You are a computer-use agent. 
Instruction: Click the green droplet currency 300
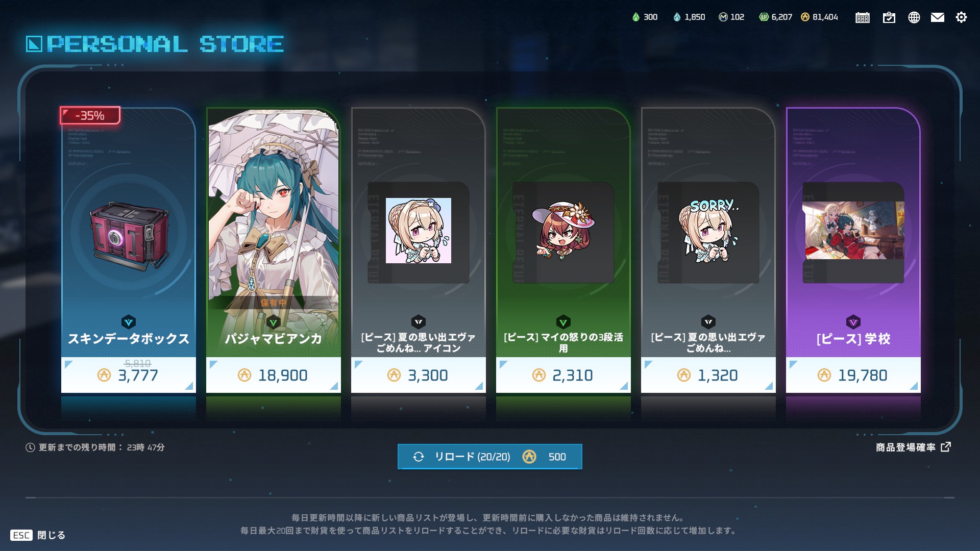point(645,17)
